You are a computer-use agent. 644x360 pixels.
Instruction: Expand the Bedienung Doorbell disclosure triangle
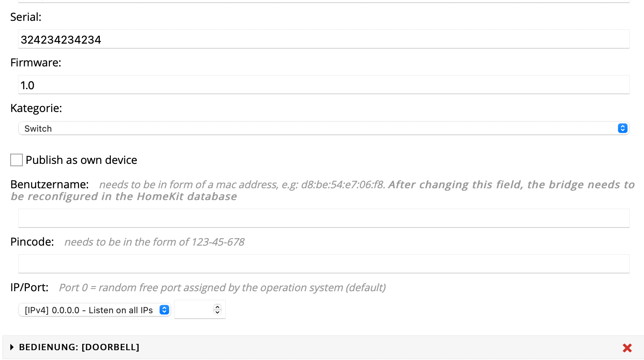coord(12,347)
